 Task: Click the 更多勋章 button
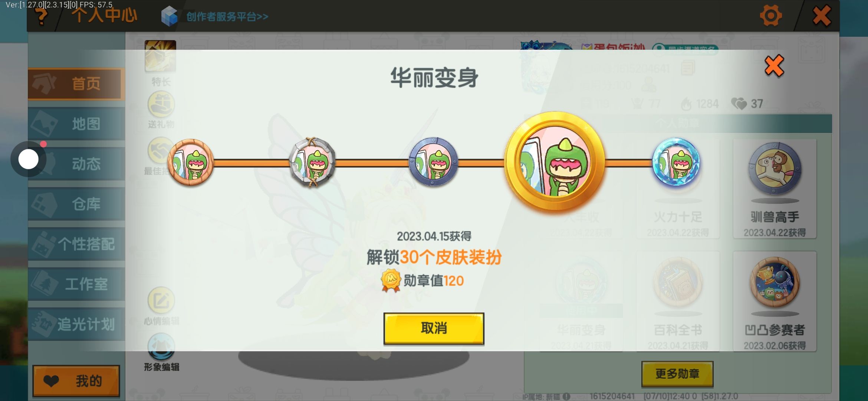[x=677, y=374]
